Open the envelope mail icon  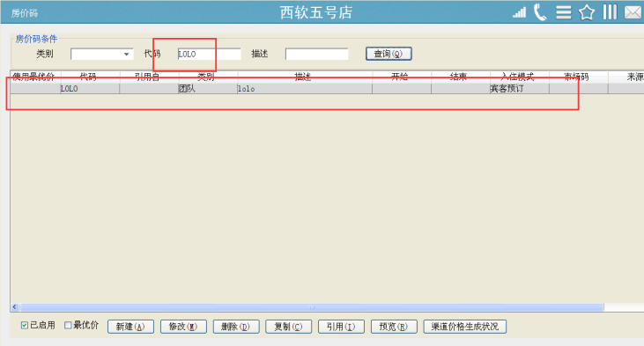[633, 12]
